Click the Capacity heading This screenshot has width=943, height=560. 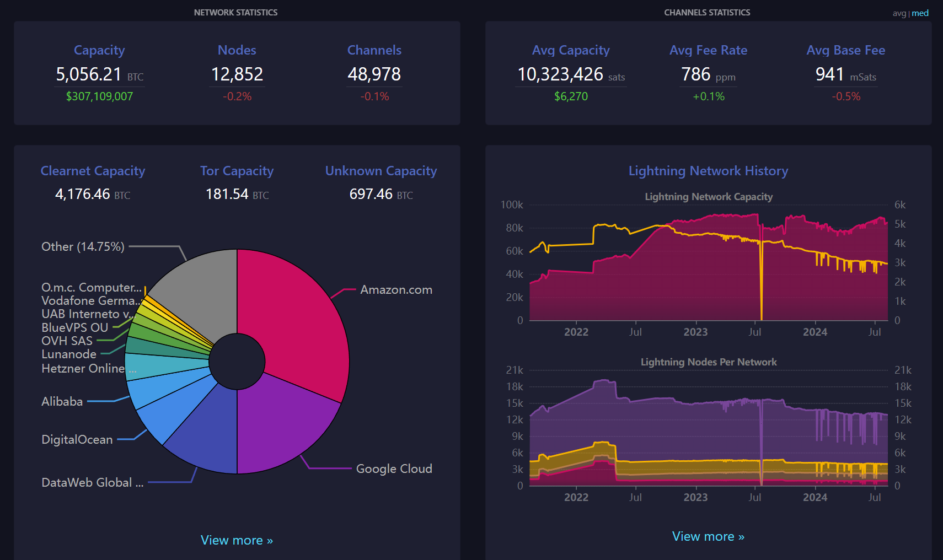(99, 50)
